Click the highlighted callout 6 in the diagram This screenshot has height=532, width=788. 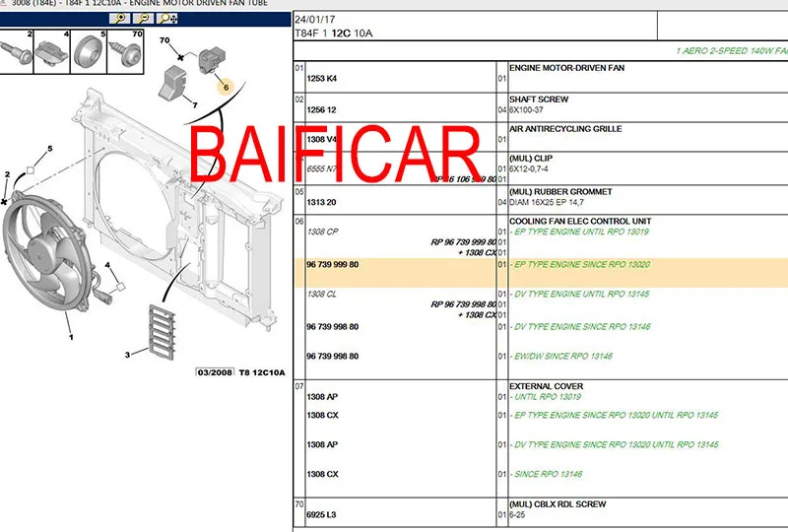[227, 87]
